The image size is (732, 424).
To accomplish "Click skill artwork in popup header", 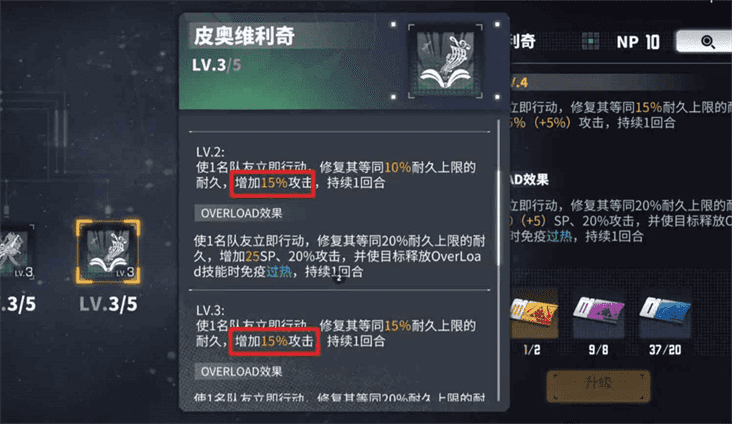I will 445,61.
